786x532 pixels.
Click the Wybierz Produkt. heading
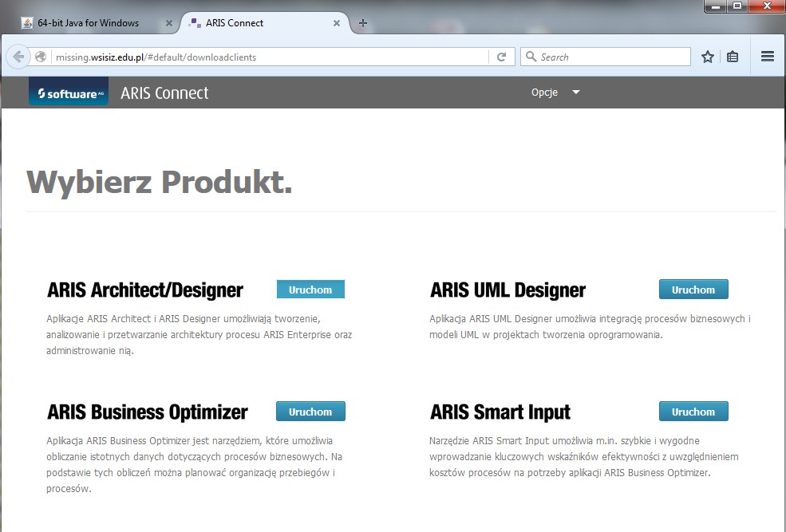[159, 182]
